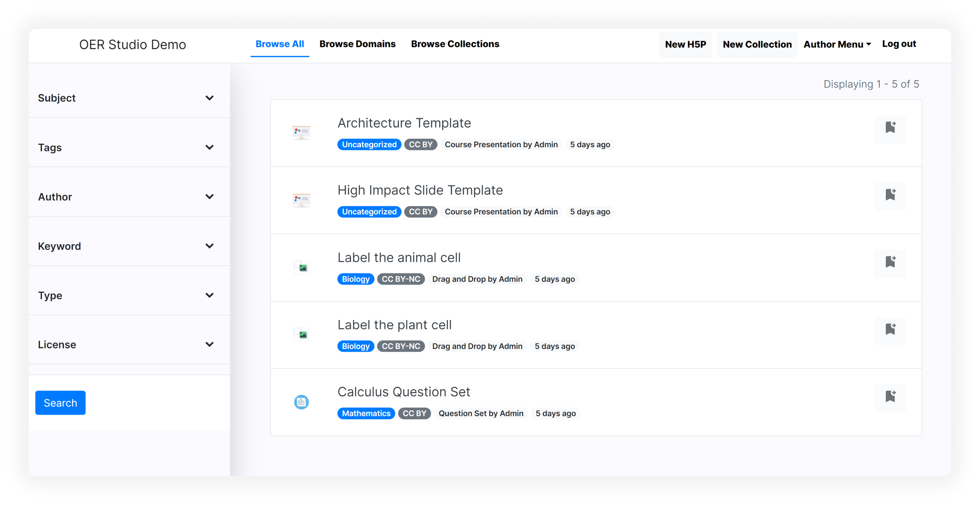The width and height of the screenshot is (980, 505).
Task: Open the Author Menu dropdown
Action: (x=837, y=44)
